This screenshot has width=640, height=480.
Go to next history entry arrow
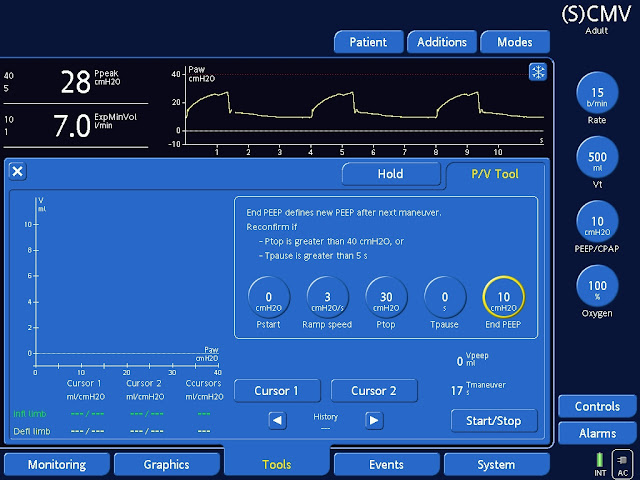(x=374, y=420)
